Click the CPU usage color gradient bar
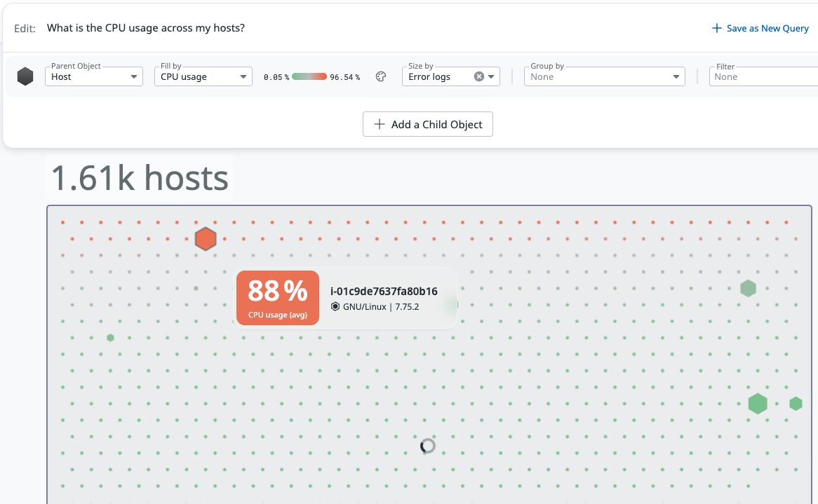 point(309,77)
